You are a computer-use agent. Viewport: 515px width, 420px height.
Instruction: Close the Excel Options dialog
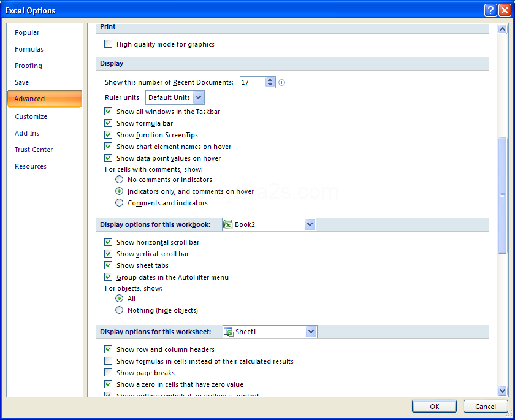(505, 10)
